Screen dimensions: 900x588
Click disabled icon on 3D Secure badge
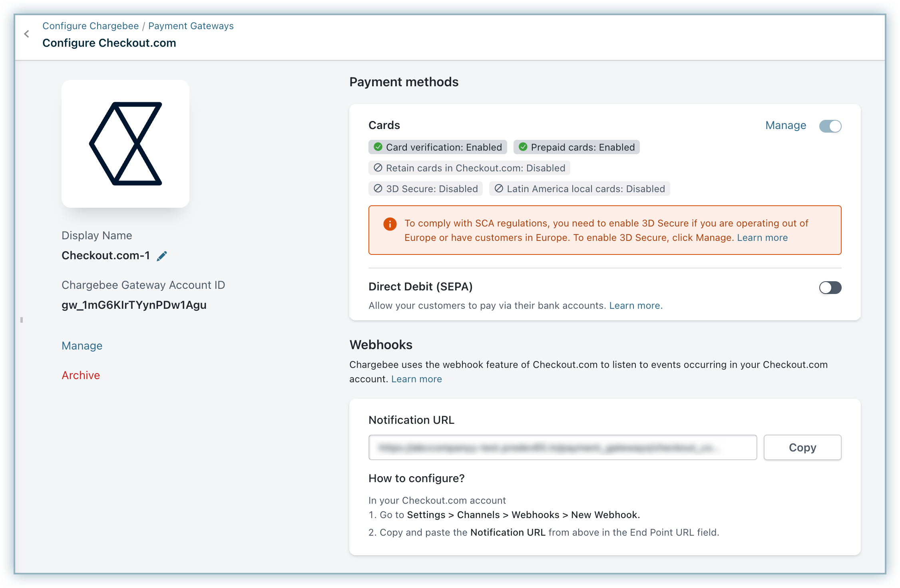coord(378,189)
